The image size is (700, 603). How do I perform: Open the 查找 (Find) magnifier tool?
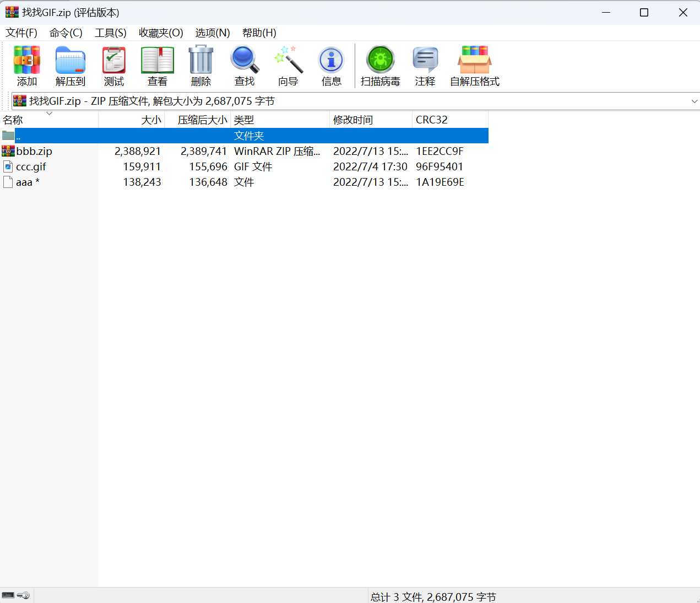click(x=245, y=60)
